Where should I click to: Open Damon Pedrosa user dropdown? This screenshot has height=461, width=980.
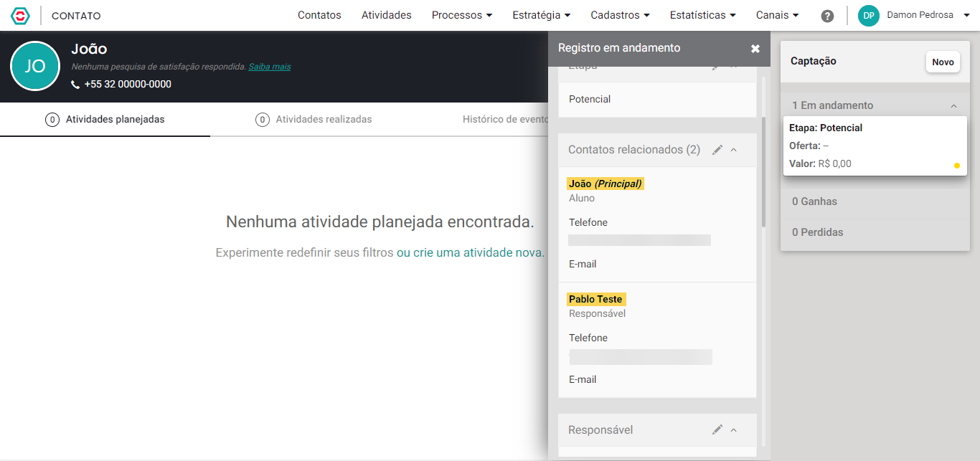pos(928,15)
